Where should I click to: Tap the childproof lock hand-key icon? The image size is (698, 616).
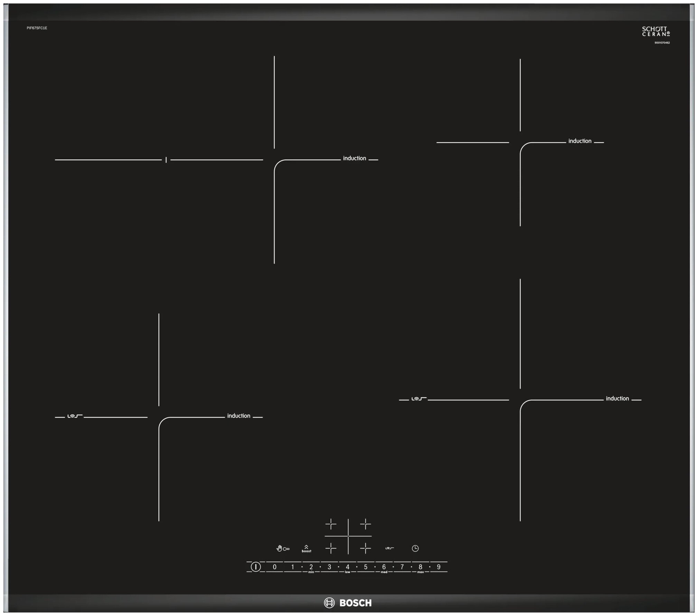tap(283, 549)
